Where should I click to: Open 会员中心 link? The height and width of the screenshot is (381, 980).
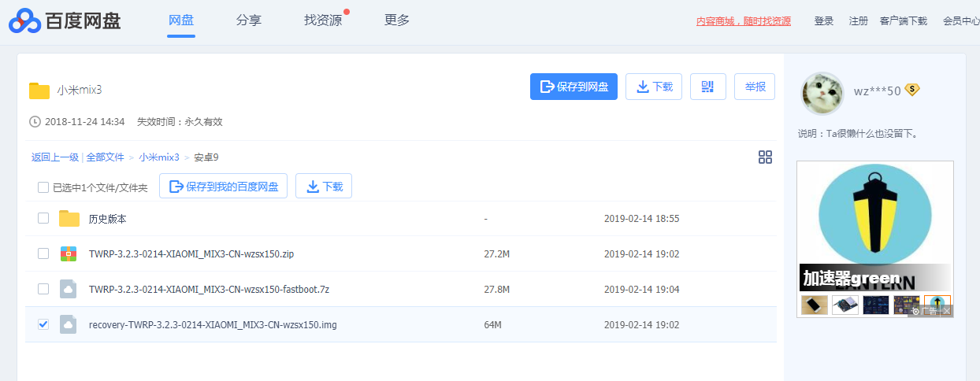pos(961,21)
